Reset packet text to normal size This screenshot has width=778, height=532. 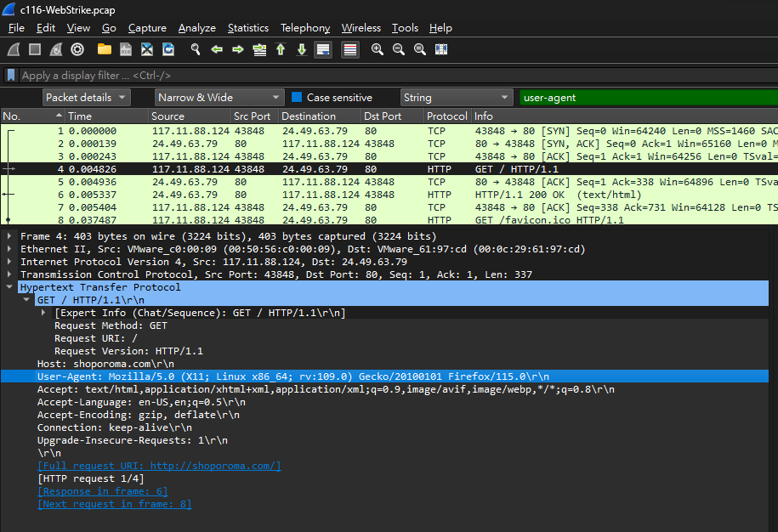420,49
